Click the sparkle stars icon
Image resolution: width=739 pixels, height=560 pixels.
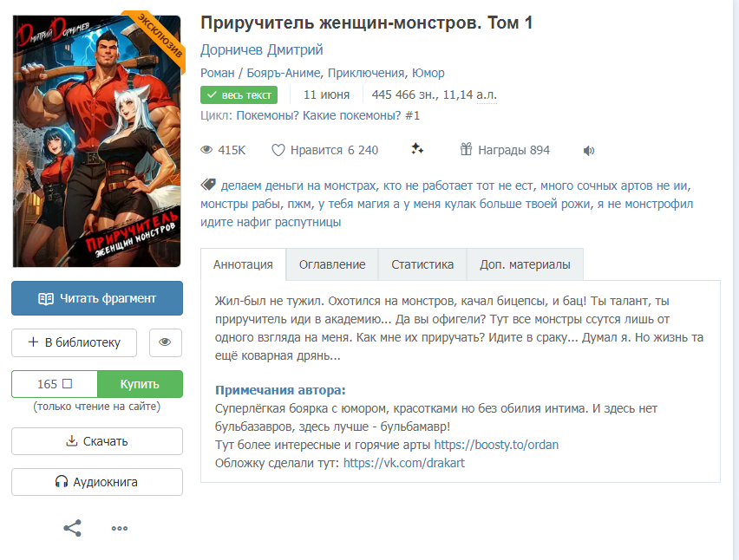[x=417, y=149]
